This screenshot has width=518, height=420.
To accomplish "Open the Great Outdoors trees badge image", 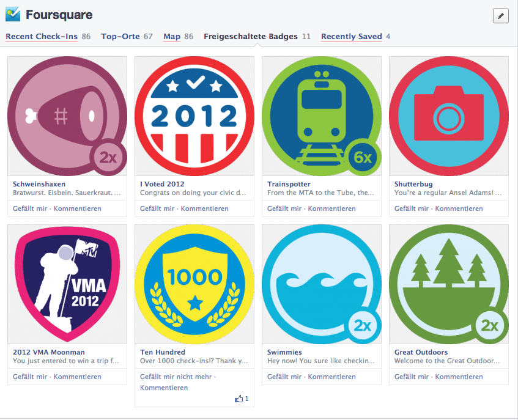I will 449,284.
